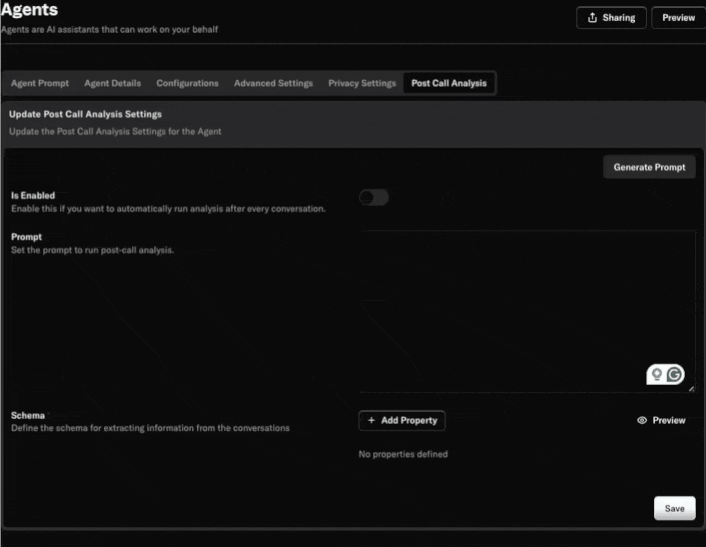Click the lightbulb suggestion icon in prompt box
The width and height of the screenshot is (706, 547).
point(656,375)
